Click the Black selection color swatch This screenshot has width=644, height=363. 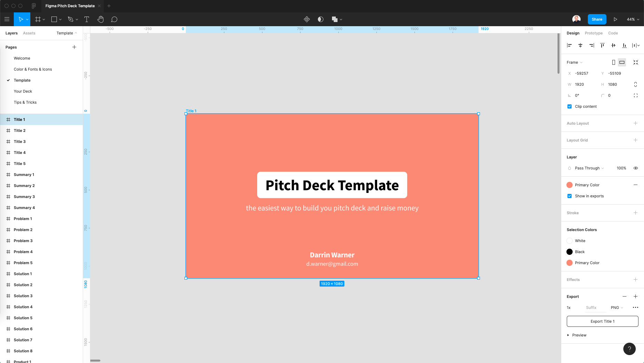click(x=570, y=252)
